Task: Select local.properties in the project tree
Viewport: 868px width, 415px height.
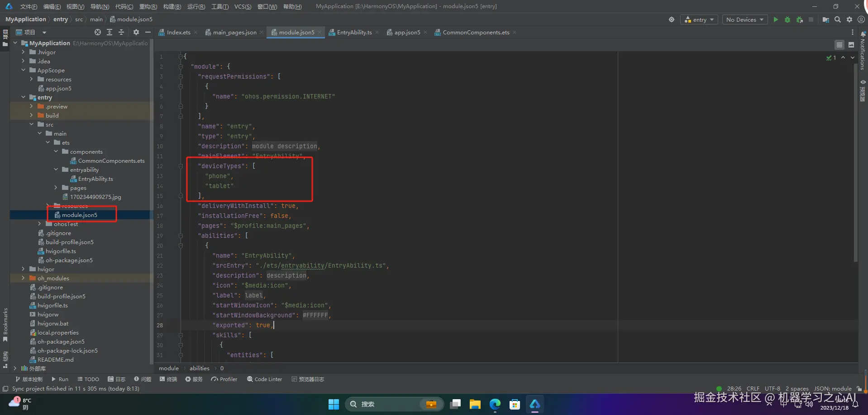Action: pyautogui.click(x=58, y=332)
